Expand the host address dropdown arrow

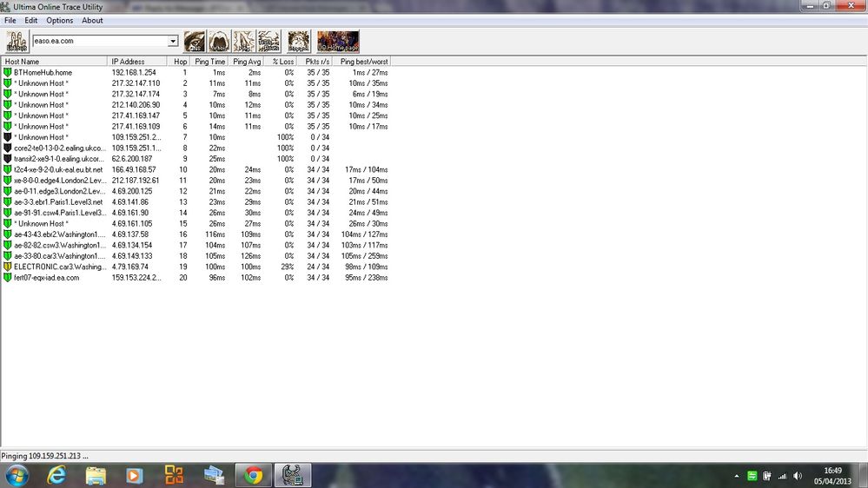(x=173, y=41)
